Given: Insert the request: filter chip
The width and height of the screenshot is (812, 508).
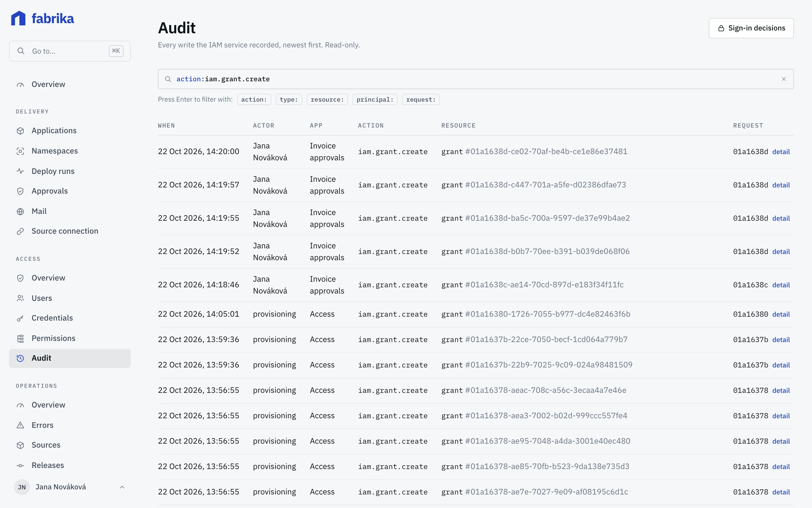Looking at the screenshot, I should (x=421, y=99).
